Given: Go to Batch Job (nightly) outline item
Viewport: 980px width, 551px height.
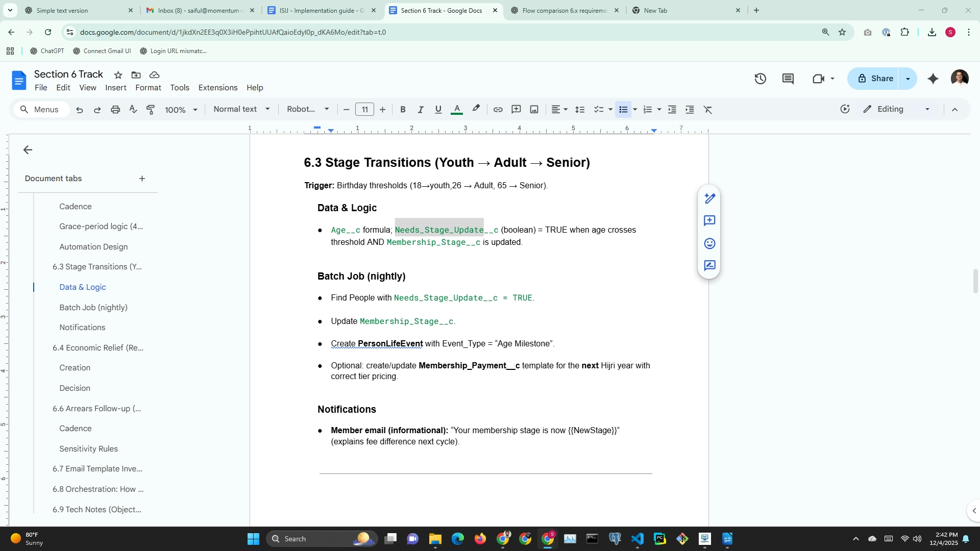Looking at the screenshot, I should point(93,307).
